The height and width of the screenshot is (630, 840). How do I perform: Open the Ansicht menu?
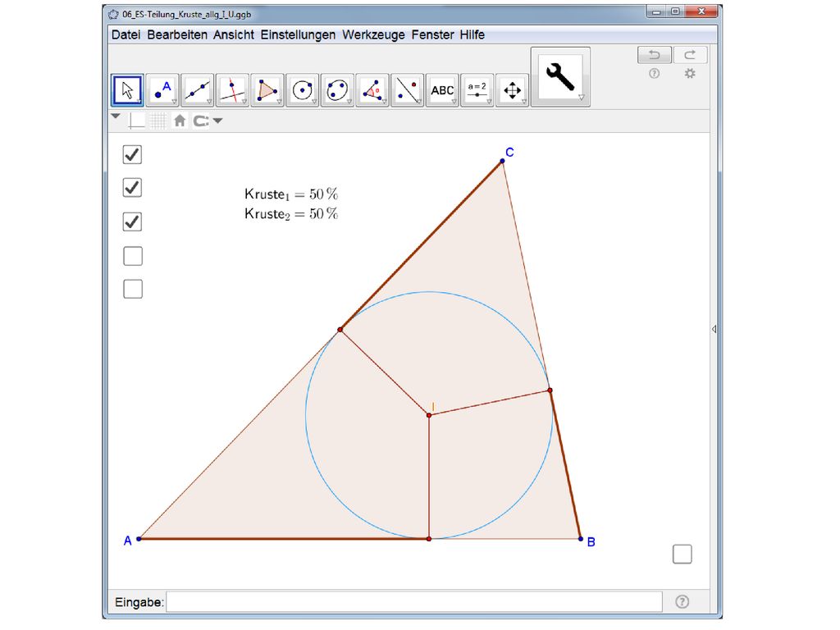234,34
